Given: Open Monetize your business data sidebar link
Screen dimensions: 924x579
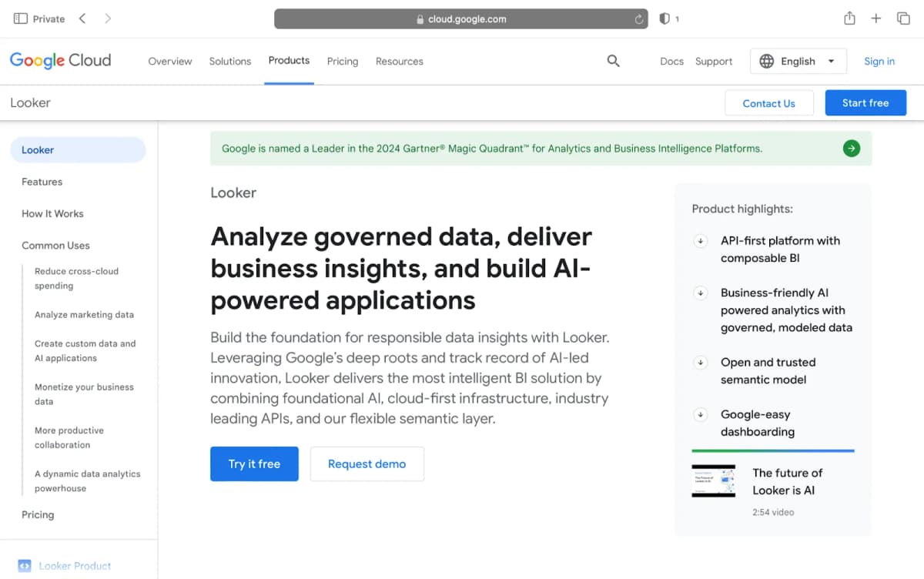Looking at the screenshot, I should [84, 394].
